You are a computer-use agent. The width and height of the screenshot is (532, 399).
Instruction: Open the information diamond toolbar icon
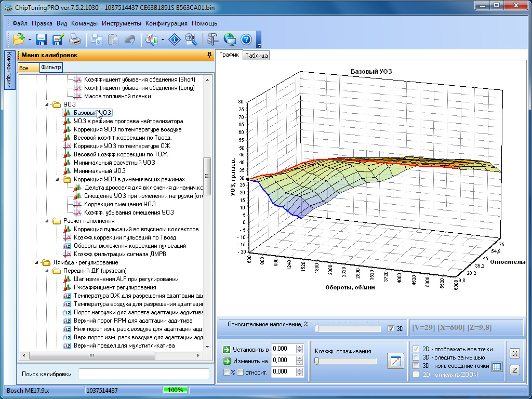tap(176, 39)
